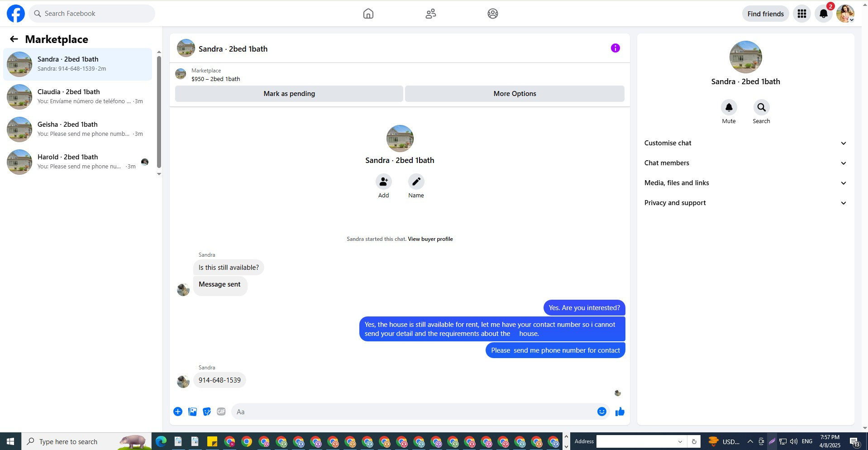Open the Groups icon in top navigation

[493, 14]
